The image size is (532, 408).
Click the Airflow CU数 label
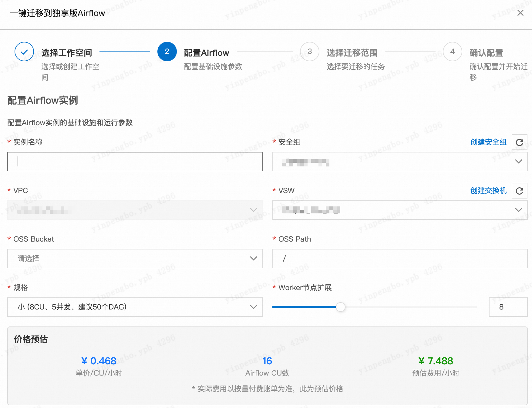(267, 373)
